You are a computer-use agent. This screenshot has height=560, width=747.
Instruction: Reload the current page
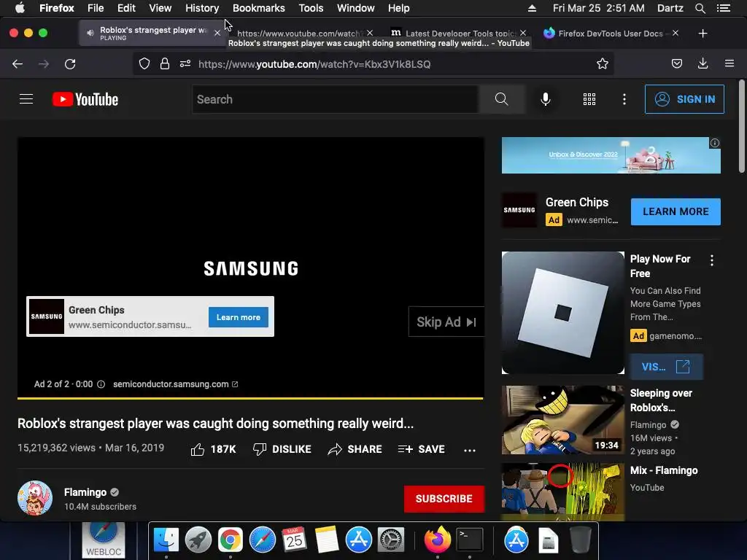[70, 64]
